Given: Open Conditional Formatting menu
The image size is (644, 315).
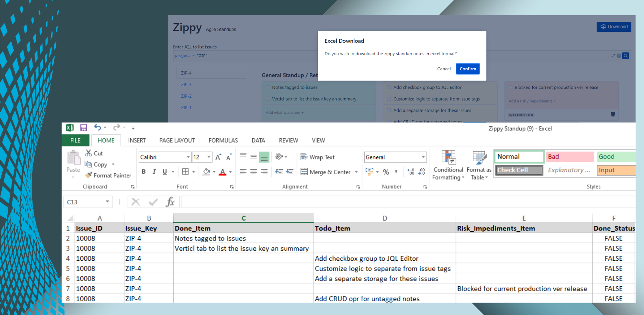Looking at the screenshot, I should click(448, 165).
